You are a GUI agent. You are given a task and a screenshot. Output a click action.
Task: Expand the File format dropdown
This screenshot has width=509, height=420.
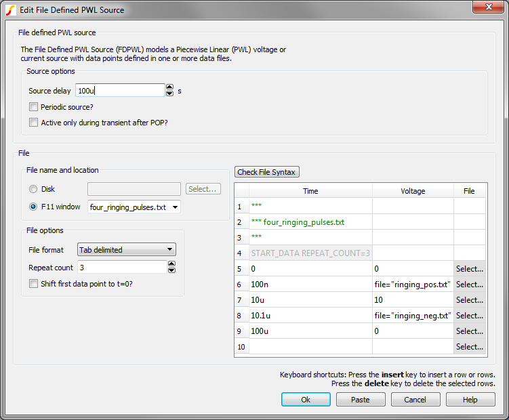click(170, 250)
